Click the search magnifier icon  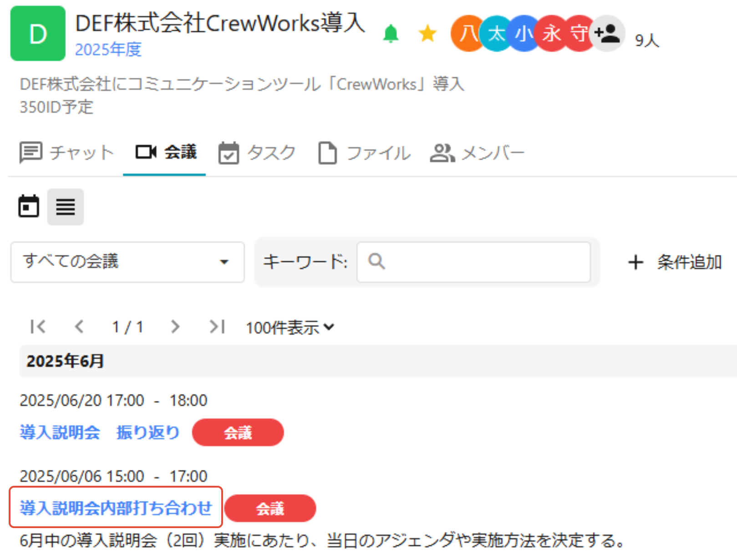tap(376, 261)
